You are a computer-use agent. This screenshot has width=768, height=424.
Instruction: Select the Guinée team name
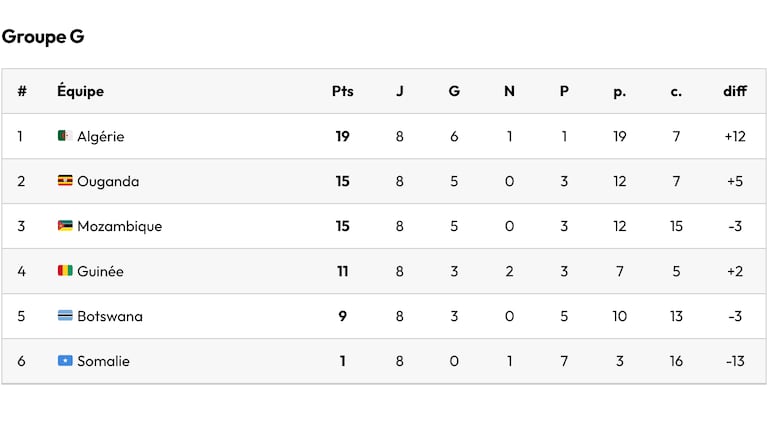point(100,271)
